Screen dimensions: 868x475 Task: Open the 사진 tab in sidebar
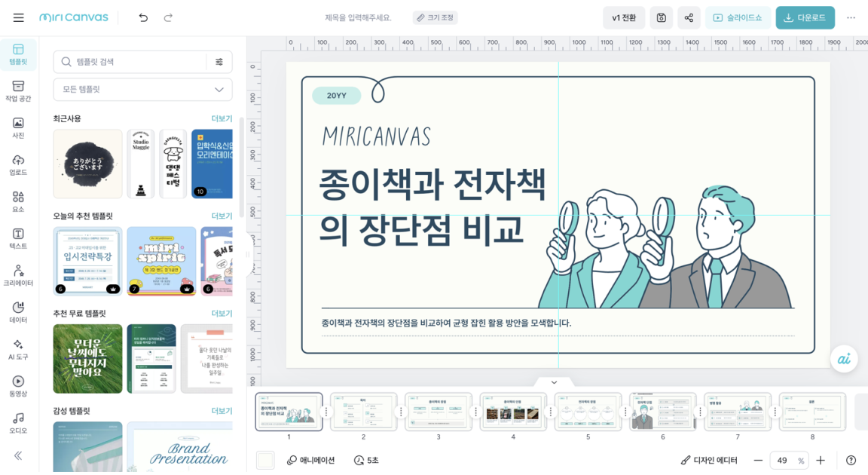18,127
